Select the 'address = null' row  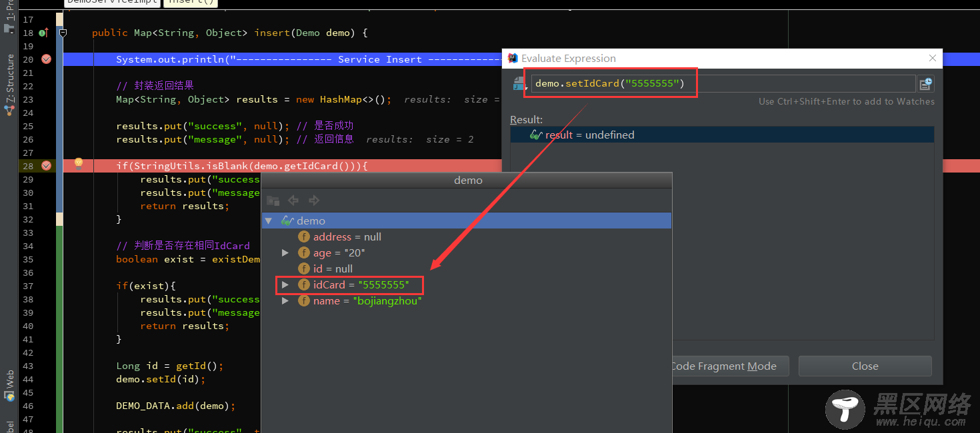(467, 236)
